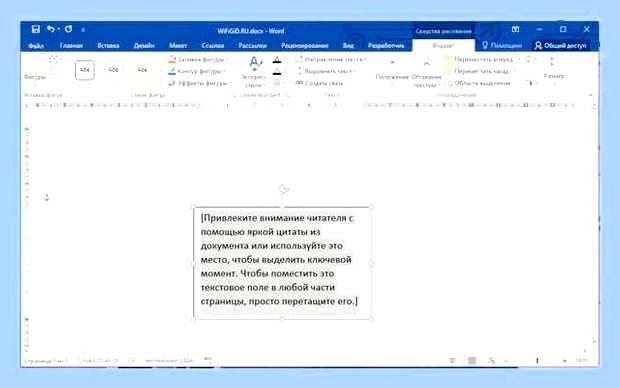The image size is (620, 388).
Task: Select the first Абв shape style preset
Action: point(85,70)
